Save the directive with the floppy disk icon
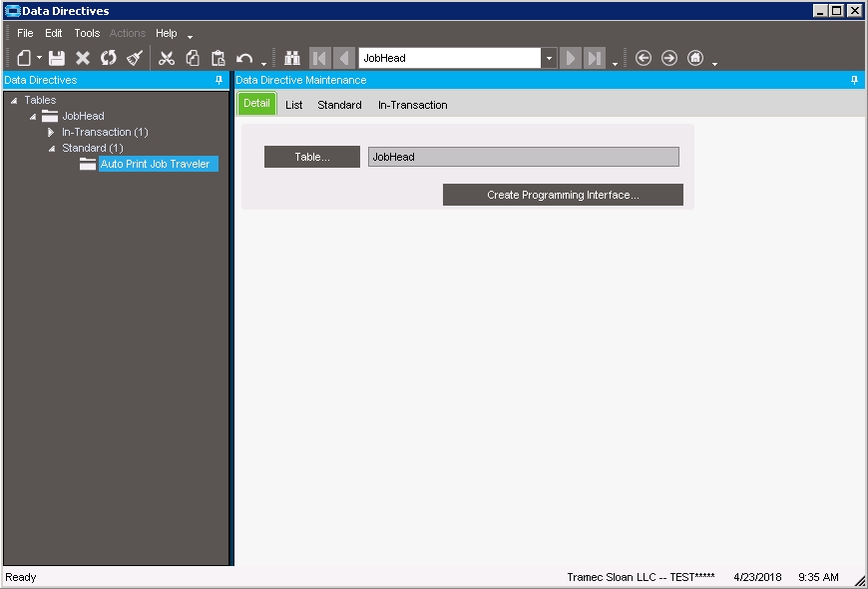Image resolution: width=868 pixels, height=589 pixels. point(57,58)
